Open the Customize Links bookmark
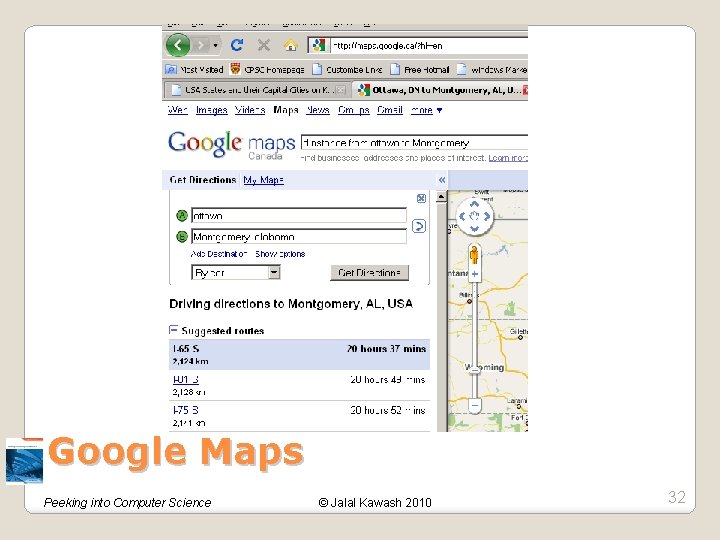Image resolution: width=720 pixels, height=540 pixels. coord(348,69)
